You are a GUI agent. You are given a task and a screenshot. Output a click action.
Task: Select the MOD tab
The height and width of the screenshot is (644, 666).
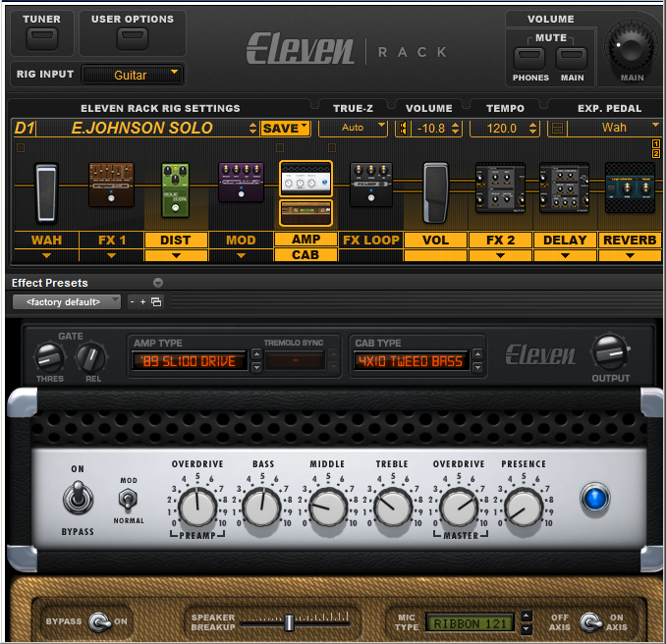click(x=241, y=241)
